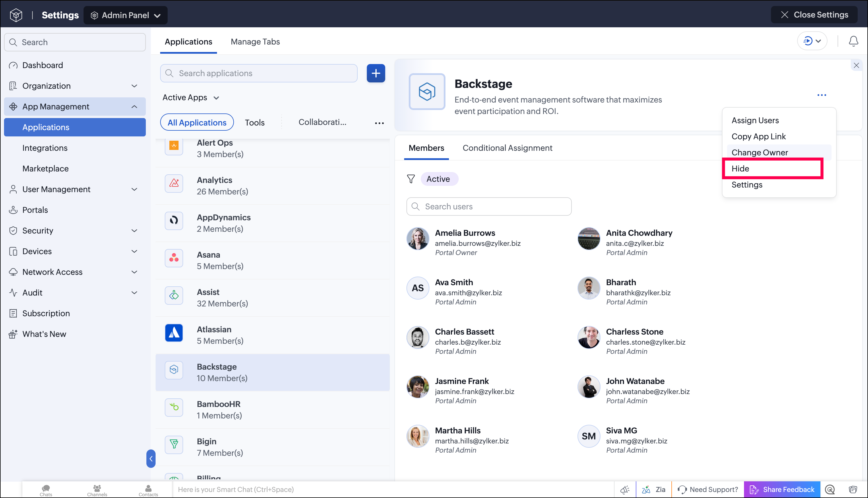
Task: Expand the Audit section
Action: click(x=134, y=293)
